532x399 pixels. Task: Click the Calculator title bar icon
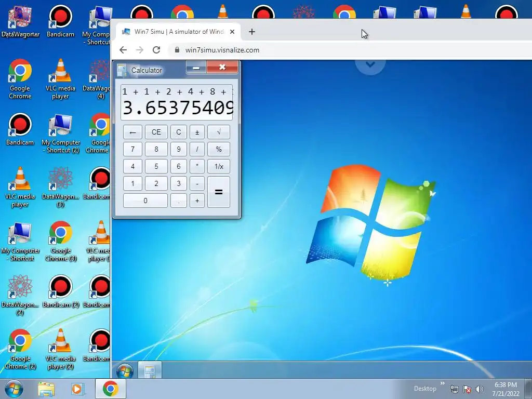(122, 70)
